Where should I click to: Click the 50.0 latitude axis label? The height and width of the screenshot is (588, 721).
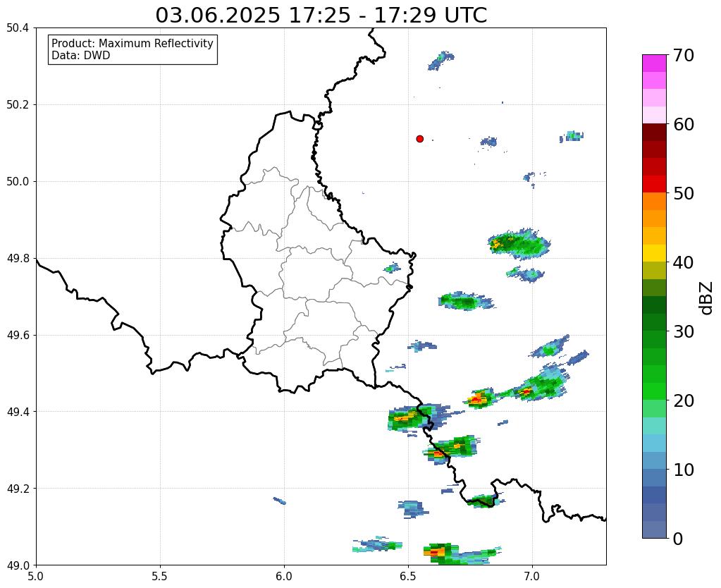click(x=18, y=182)
